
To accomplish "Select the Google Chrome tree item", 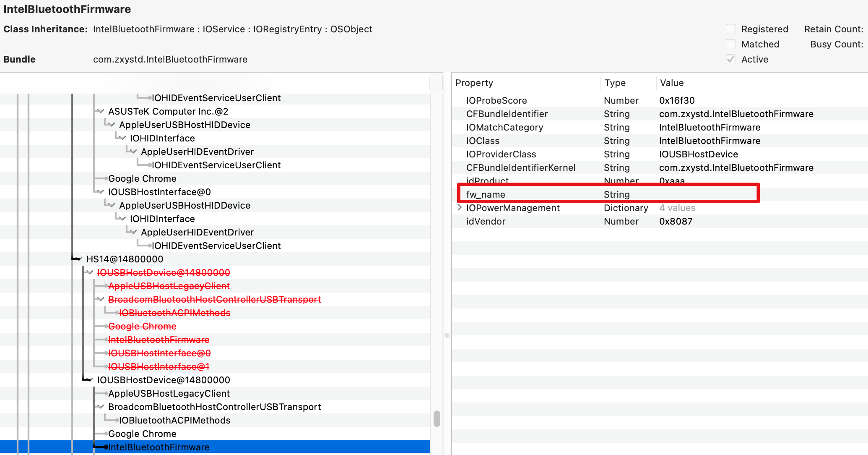I will pyautogui.click(x=143, y=178).
